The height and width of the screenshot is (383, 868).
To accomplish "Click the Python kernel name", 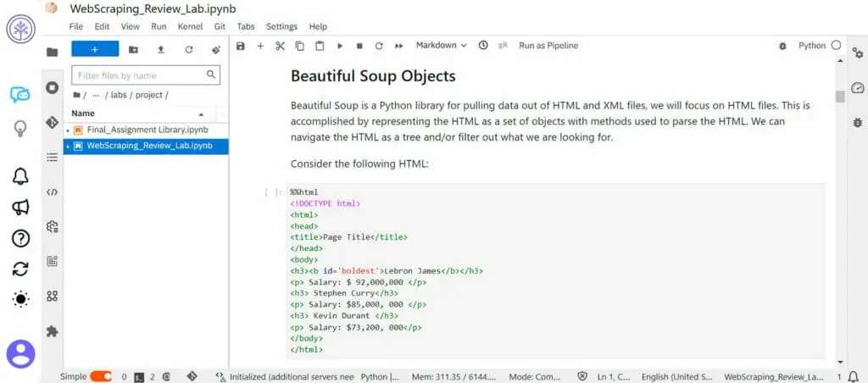I will click(811, 46).
